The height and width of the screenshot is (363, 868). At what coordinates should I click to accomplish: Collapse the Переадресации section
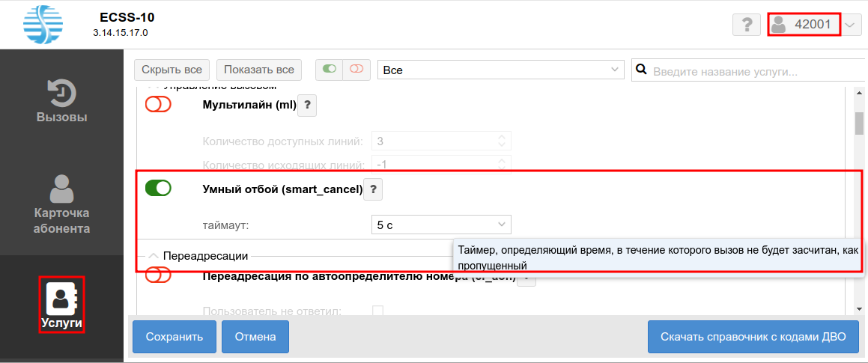coord(153,256)
